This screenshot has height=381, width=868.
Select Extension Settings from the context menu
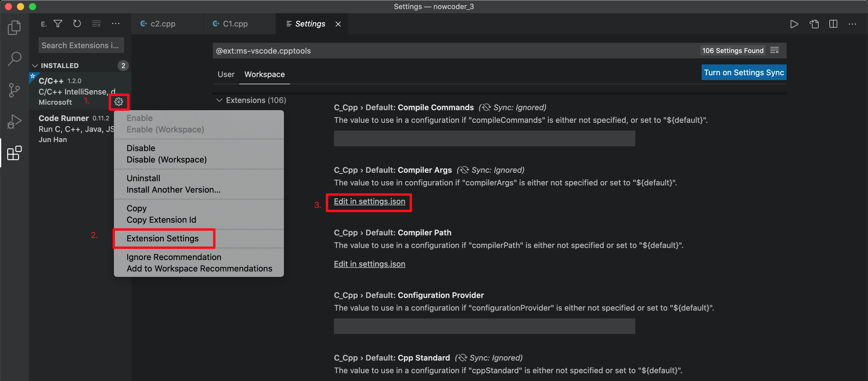[x=163, y=238]
